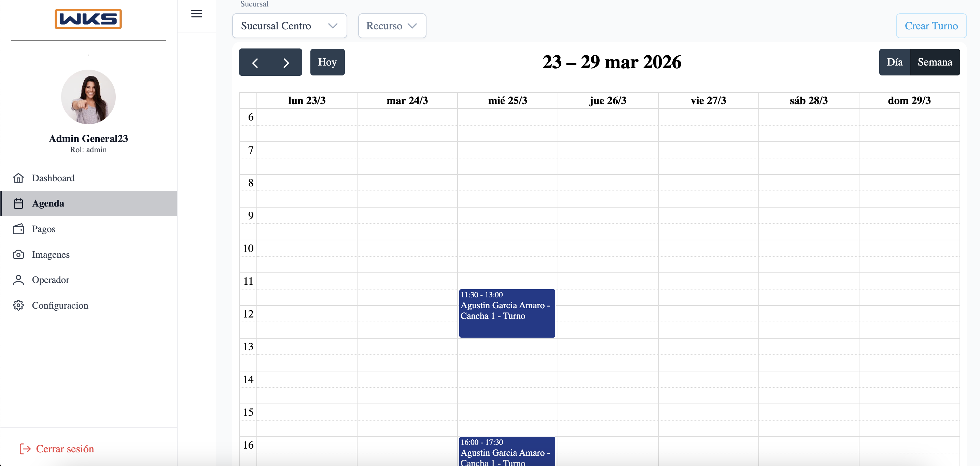
Task: Click the Imagenes camera icon
Action: pyautogui.click(x=19, y=254)
